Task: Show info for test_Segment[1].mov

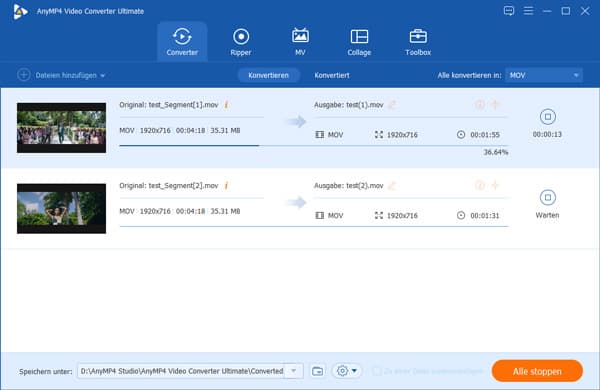Action: pos(227,104)
